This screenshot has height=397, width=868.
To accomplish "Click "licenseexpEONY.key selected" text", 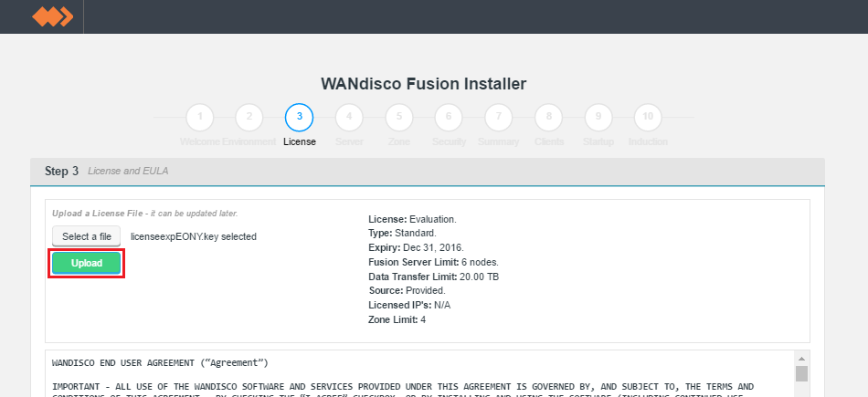I will pos(193,236).
